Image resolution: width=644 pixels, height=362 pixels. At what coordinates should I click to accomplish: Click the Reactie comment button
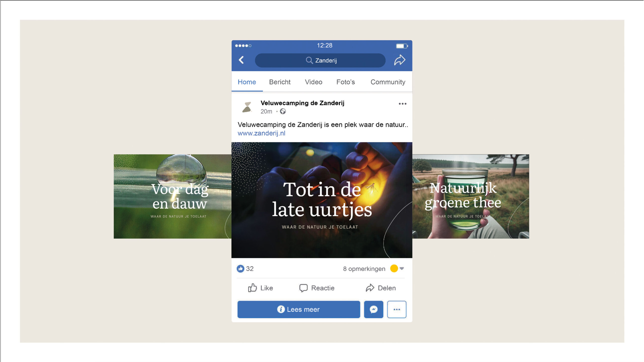pos(317,288)
